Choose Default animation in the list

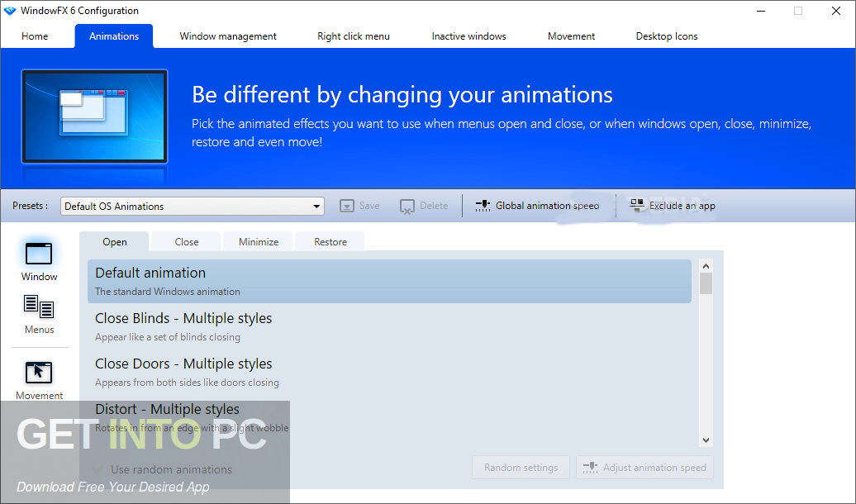pos(389,281)
